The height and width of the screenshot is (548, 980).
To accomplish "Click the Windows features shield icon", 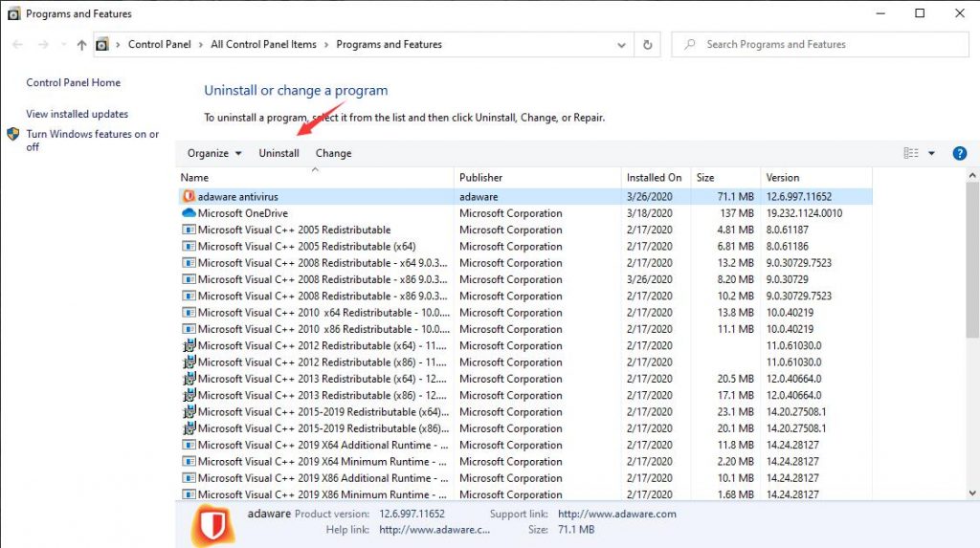I will point(13,134).
